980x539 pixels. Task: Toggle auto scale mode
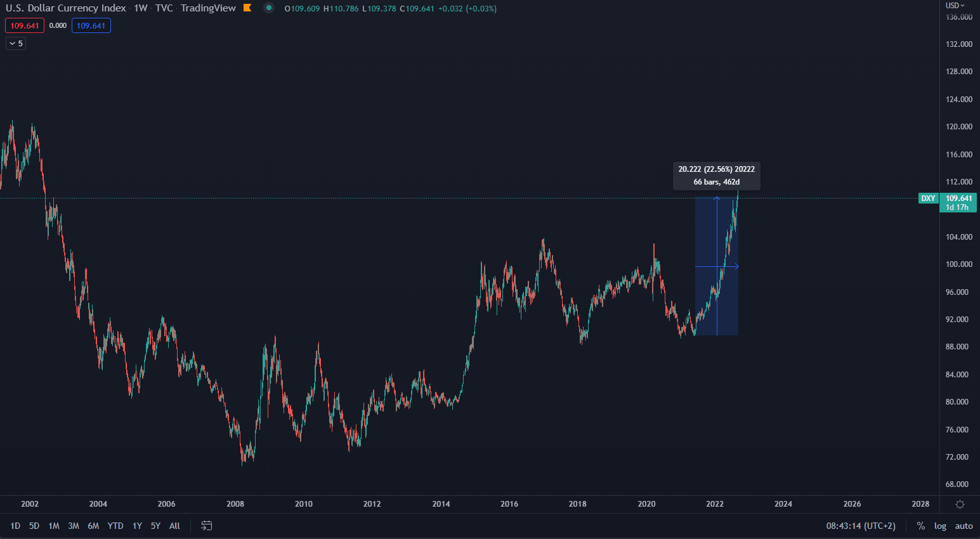coord(964,526)
